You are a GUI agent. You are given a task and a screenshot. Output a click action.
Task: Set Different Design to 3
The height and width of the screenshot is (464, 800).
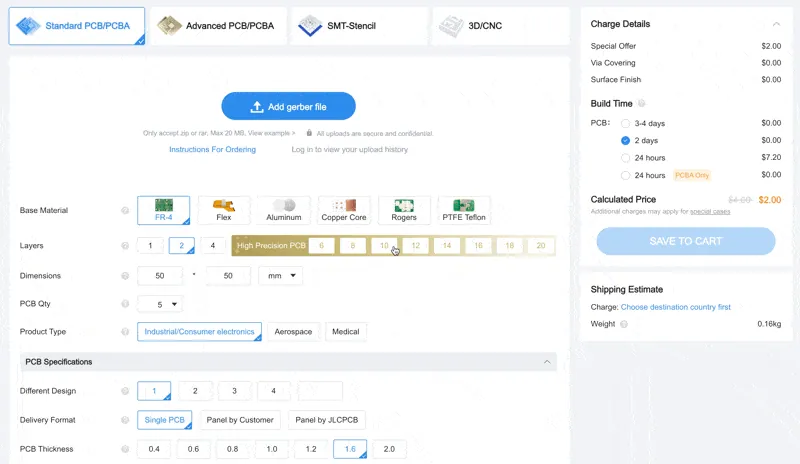point(234,391)
